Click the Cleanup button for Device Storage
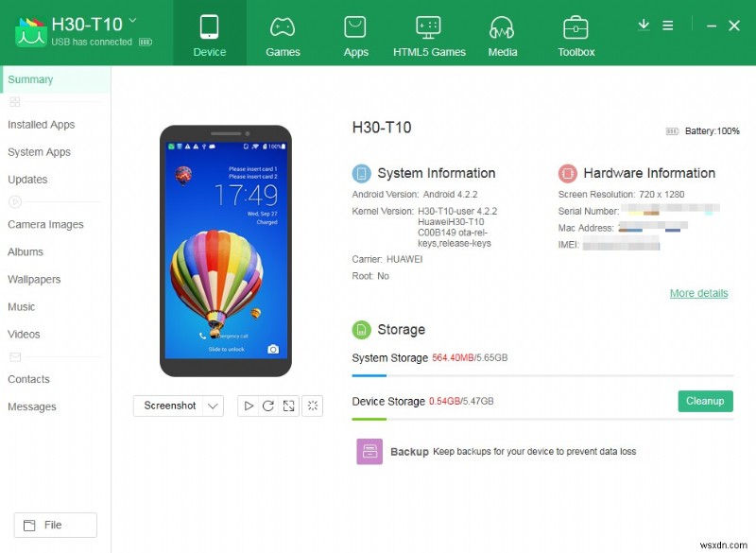 coord(705,401)
